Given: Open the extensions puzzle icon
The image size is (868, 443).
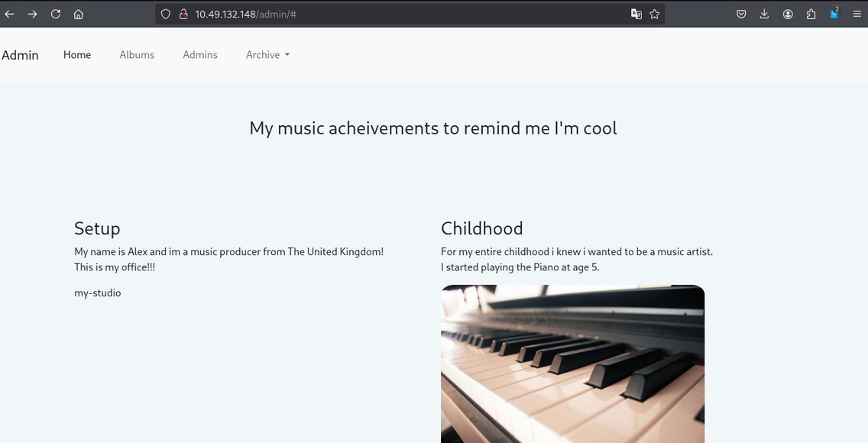Looking at the screenshot, I should click(x=811, y=14).
